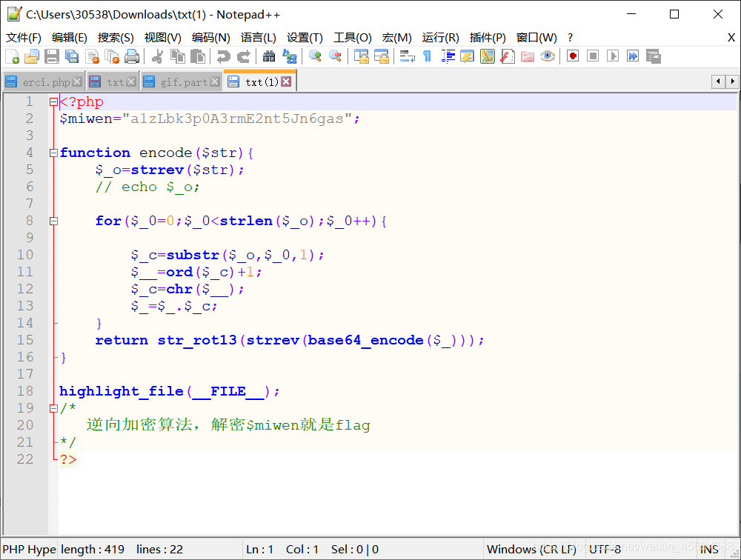741x560 pixels.
Task: Toggle synchronize vertical scrolling
Action: [x=361, y=56]
